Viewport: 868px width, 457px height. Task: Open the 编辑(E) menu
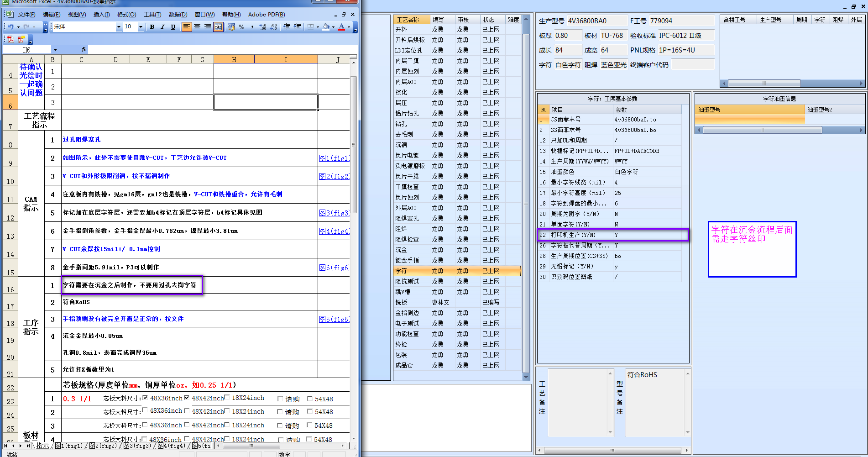[52, 15]
